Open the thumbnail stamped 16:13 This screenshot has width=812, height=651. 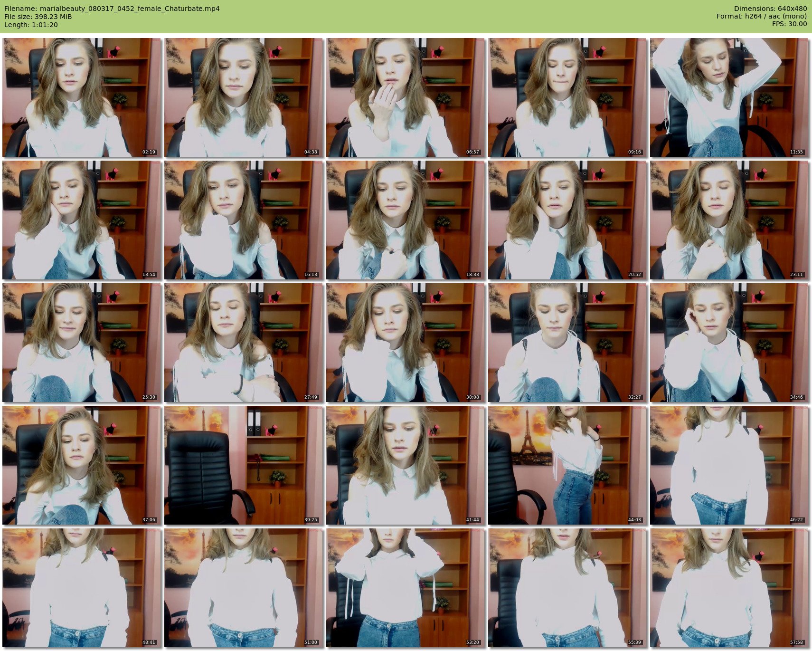click(x=244, y=220)
